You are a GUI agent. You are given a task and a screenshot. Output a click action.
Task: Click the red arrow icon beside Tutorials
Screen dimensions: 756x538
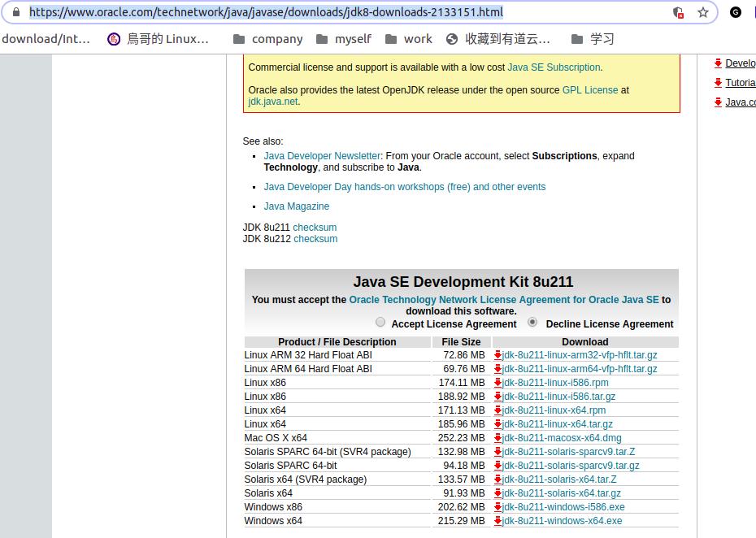718,83
